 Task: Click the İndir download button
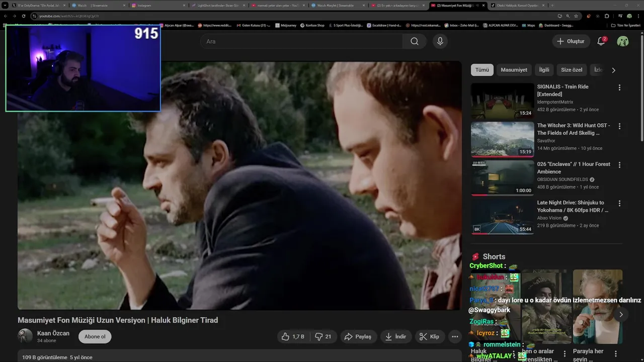(395, 336)
